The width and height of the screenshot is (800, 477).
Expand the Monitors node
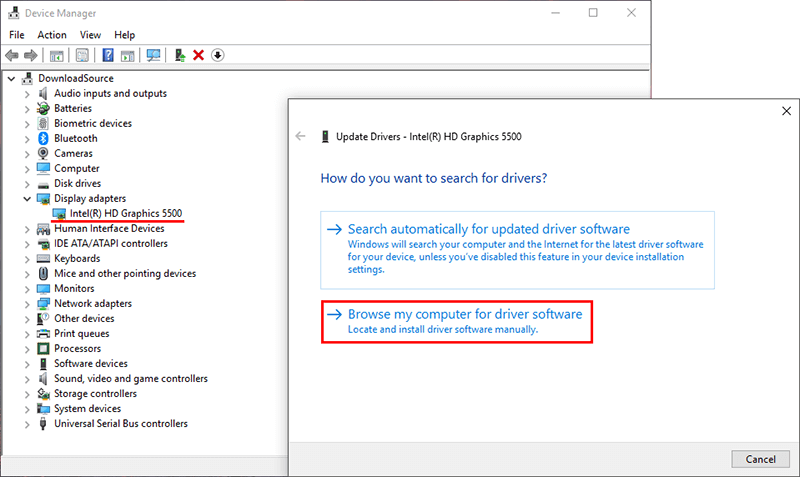[x=27, y=289]
